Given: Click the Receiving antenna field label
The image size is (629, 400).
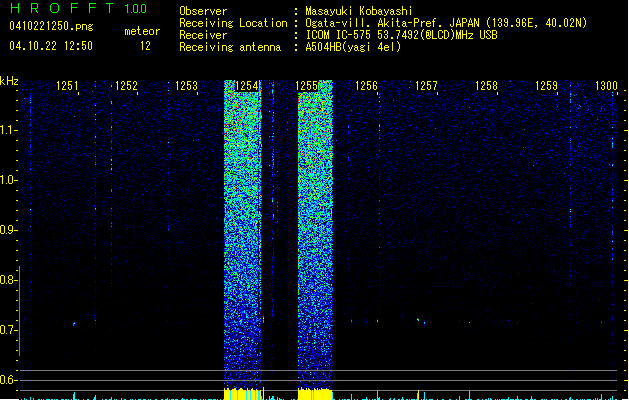Looking at the screenshot, I should click(230, 47).
